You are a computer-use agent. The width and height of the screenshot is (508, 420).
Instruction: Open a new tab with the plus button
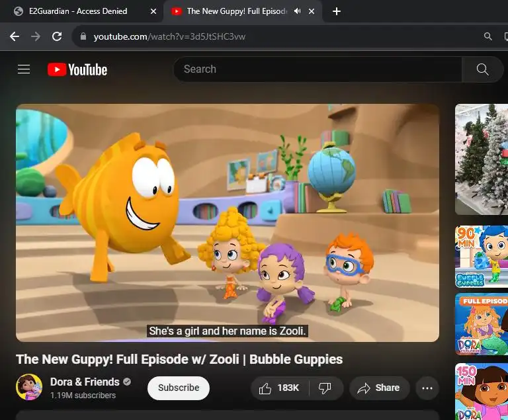(x=337, y=11)
